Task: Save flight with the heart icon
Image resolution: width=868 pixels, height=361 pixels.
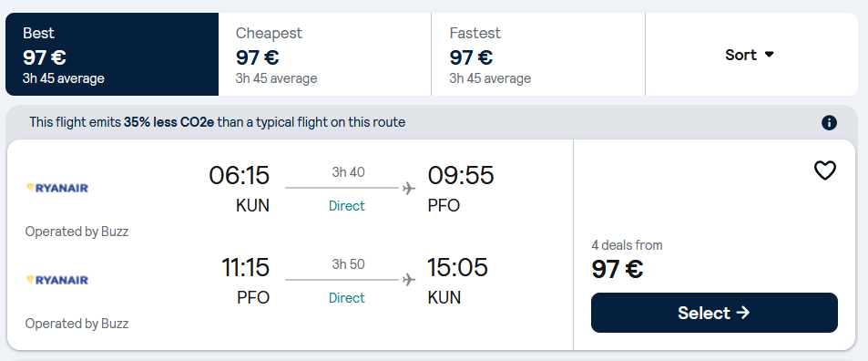Action: point(825,170)
